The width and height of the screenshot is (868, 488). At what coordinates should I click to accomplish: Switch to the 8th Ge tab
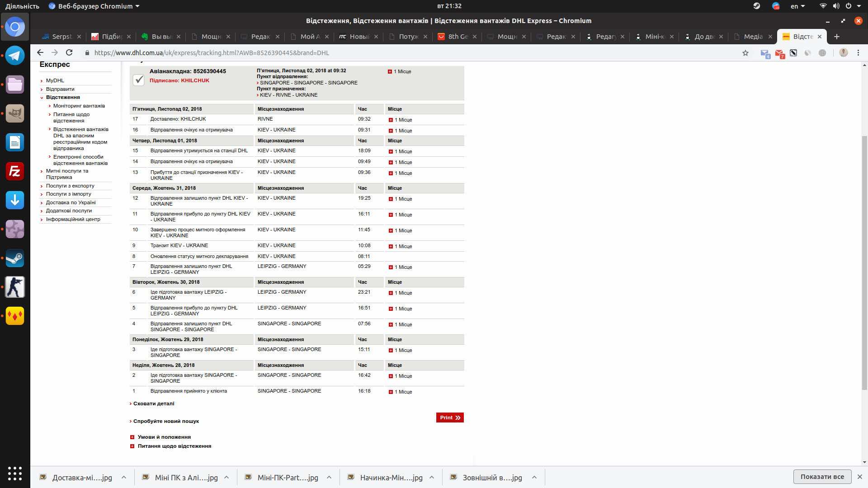coord(457,37)
